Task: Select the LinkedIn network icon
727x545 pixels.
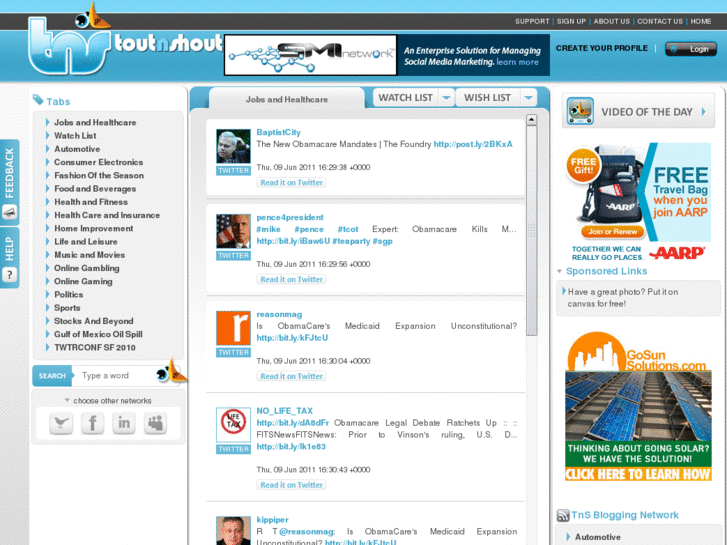Action: (x=124, y=423)
